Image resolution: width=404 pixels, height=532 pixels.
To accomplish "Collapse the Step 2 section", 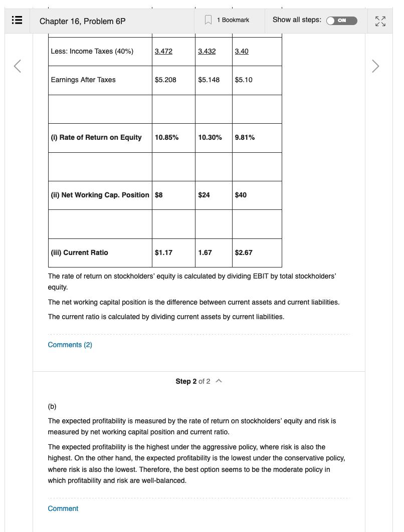I will point(219,381).
